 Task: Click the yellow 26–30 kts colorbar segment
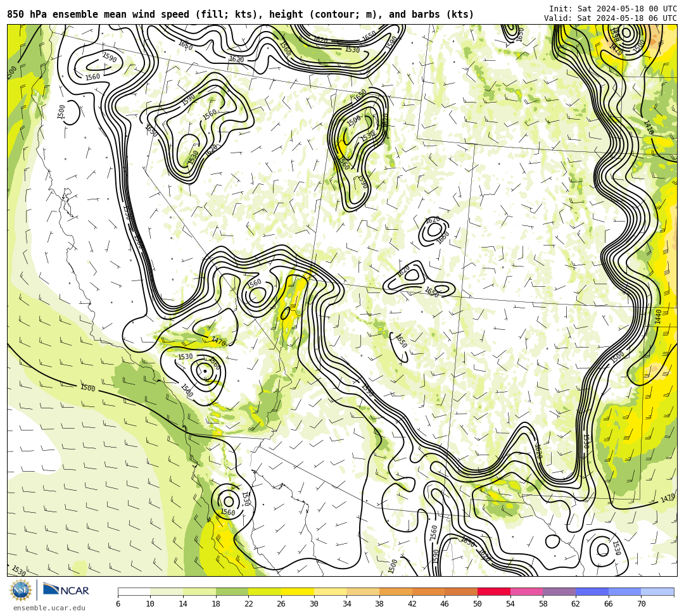[298, 591]
